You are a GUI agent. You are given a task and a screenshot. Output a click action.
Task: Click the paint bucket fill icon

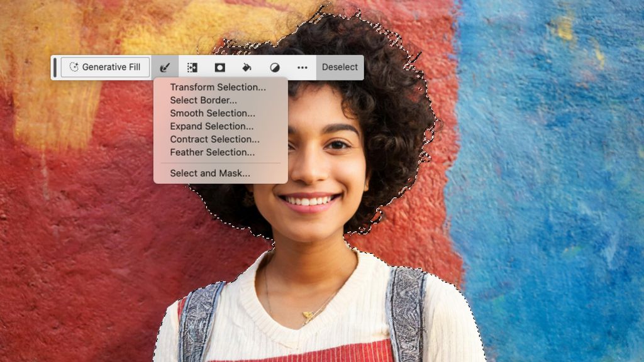coord(247,67)
